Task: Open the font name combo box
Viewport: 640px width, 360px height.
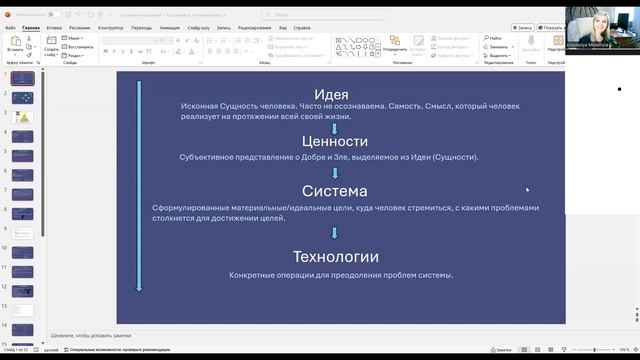Action: (130, 40)
